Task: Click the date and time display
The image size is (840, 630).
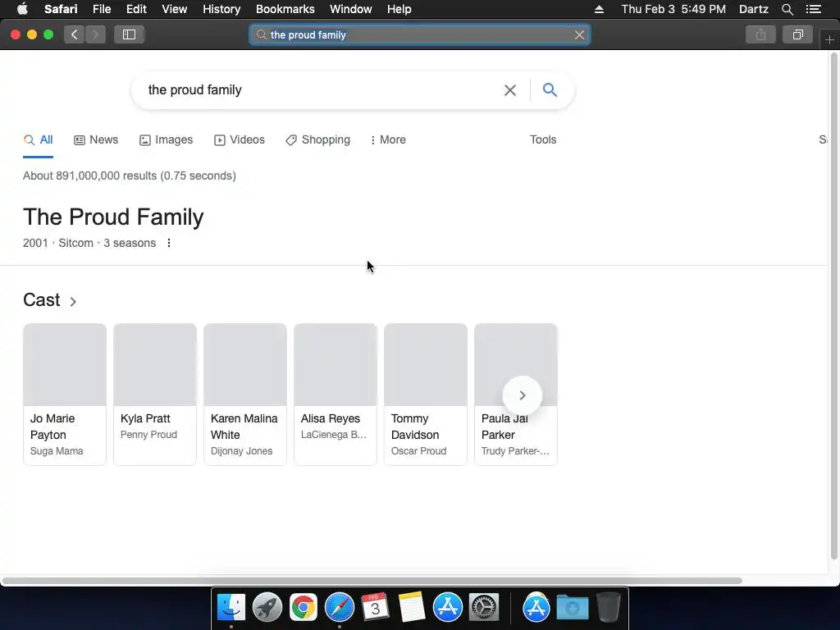Action: click(x=673, y=9)
